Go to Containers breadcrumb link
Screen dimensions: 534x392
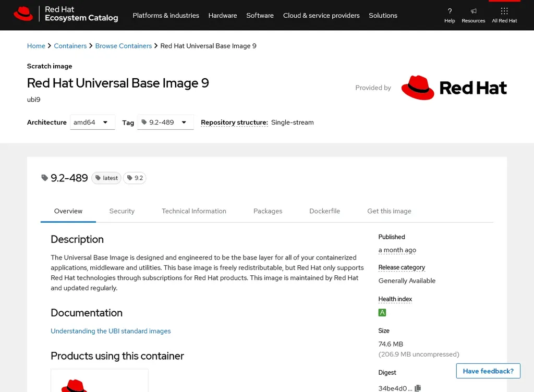[70, 46]
